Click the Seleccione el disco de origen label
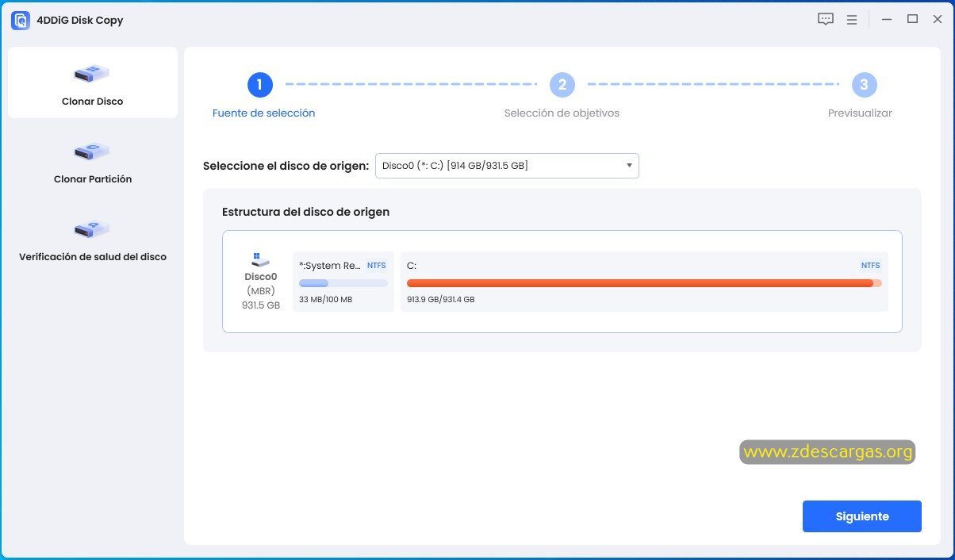The height and width of the screenshot is (560, 955). (286, 166)
